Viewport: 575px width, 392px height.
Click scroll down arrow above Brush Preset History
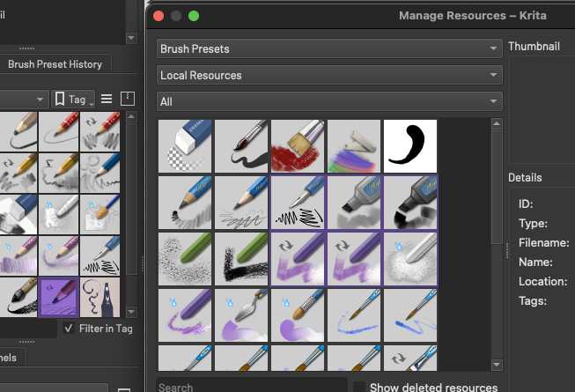coord(131,38)
